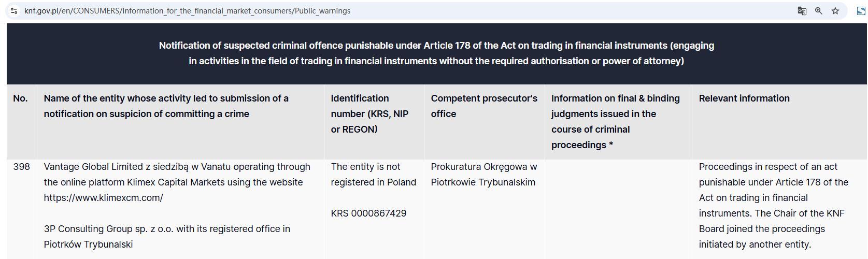Click the KRS 0000867429 number
Image resolution: width=868 pixels, height=259 pixels.
368,213
